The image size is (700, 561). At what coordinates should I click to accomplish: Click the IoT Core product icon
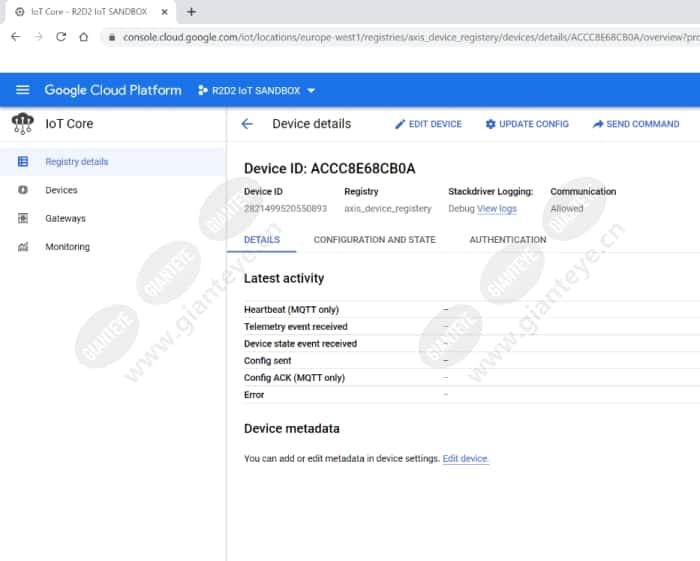pos(23,124)
